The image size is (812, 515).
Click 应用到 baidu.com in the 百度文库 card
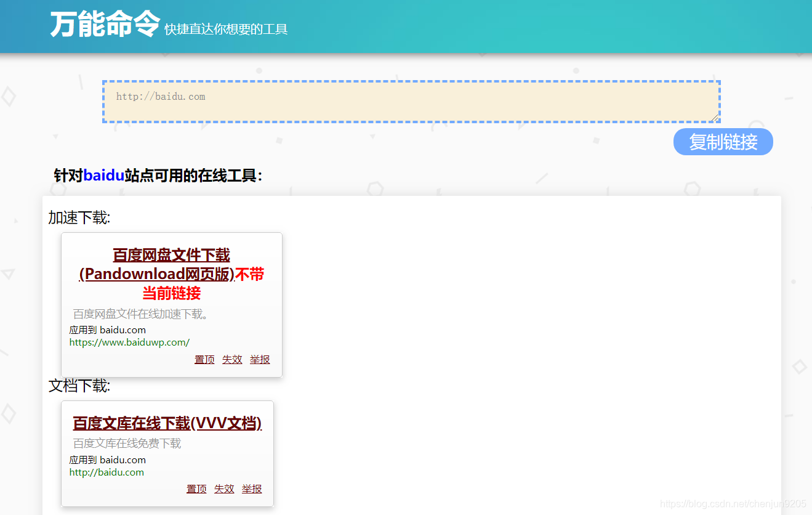click(108, 460)
